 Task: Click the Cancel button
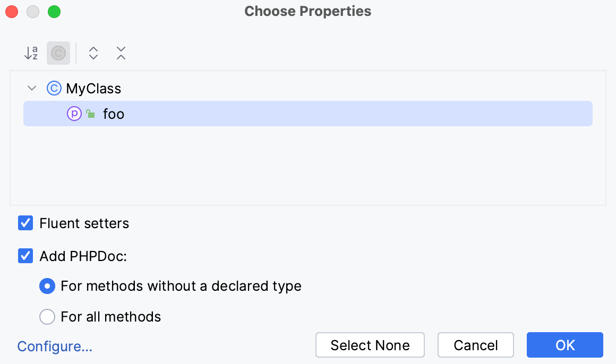[475, 345]
